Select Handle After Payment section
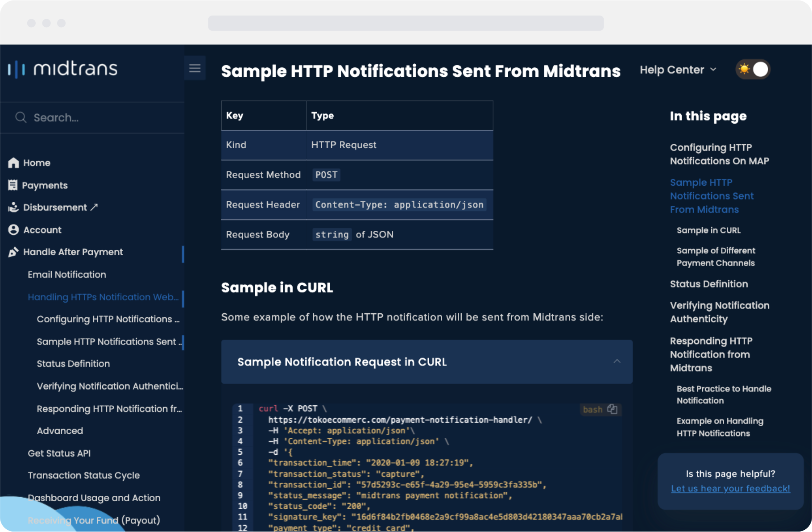812x532 pixels. click(x=73, y=252)
